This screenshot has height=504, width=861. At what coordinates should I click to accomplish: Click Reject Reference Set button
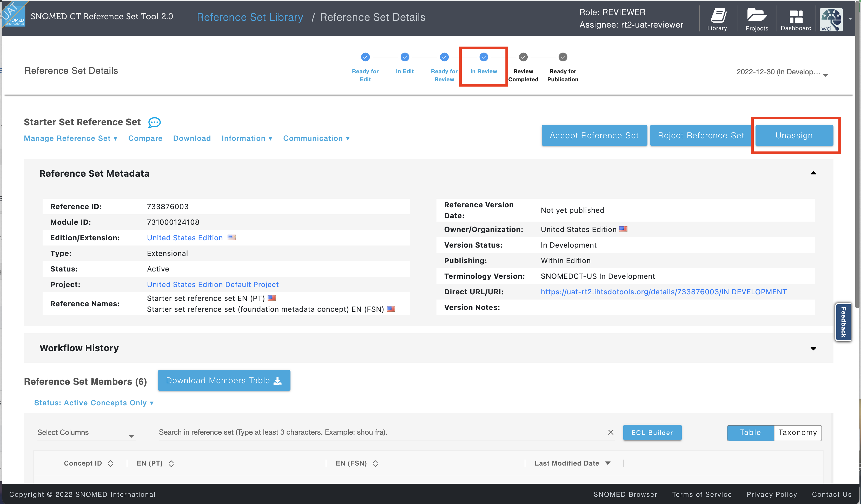[701, 136]
